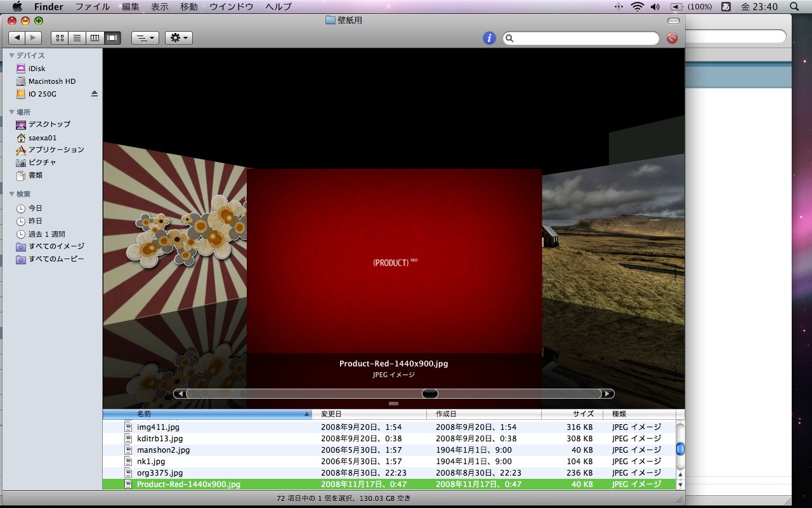Click the magnifier icon in search field

[510, 38]
